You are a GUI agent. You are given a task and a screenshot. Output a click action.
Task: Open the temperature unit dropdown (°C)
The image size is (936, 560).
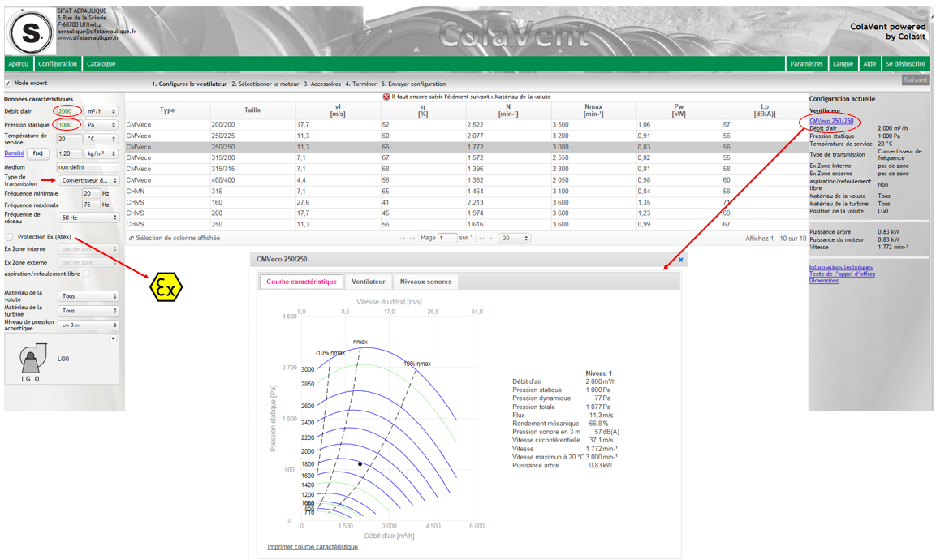coord(101,139)
